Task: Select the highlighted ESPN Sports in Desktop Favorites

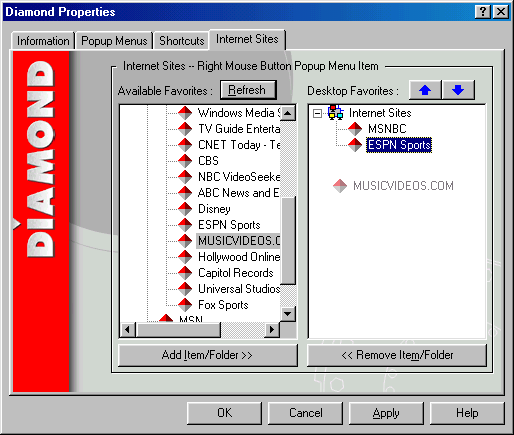Action: tap(399, 145)
